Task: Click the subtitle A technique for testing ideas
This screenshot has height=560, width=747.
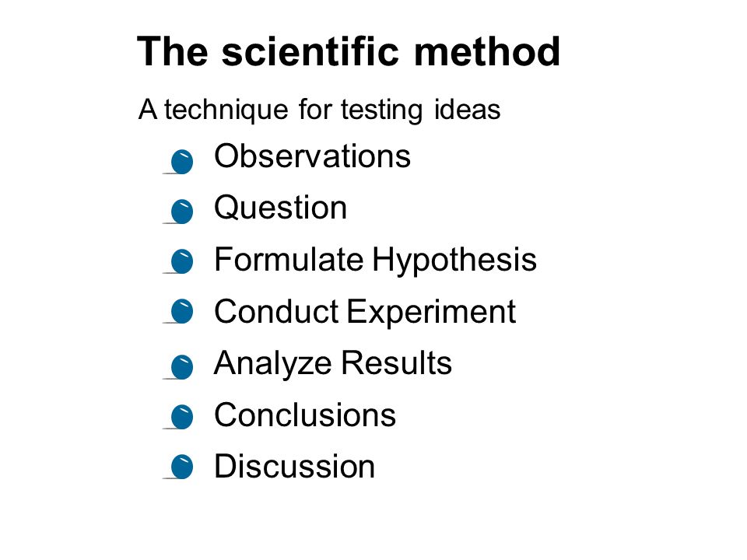Action: coord(319,110)
